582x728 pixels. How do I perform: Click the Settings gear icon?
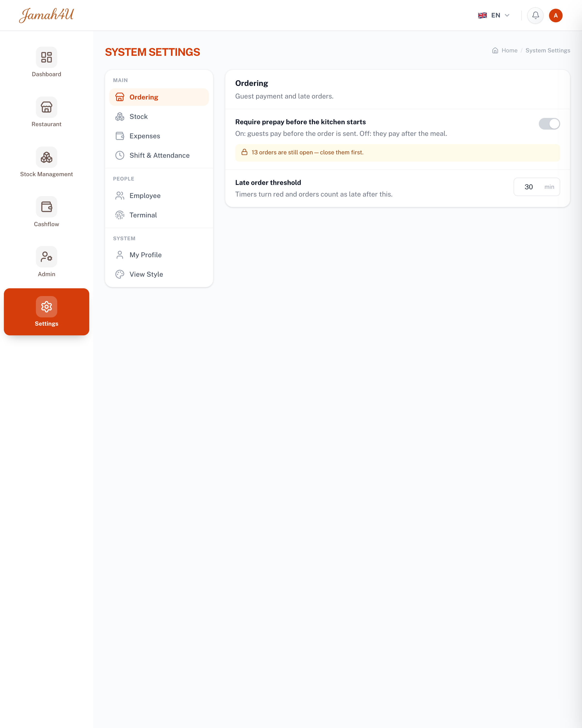point(47,306)
